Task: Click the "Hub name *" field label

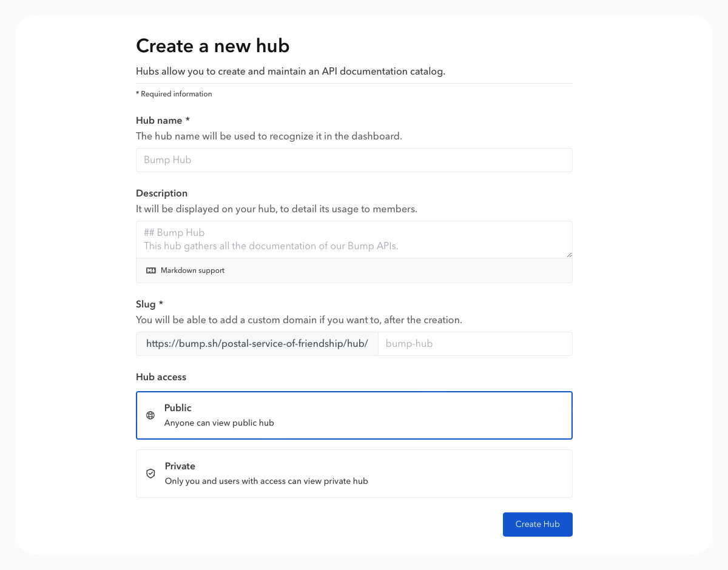Action: 163,121
